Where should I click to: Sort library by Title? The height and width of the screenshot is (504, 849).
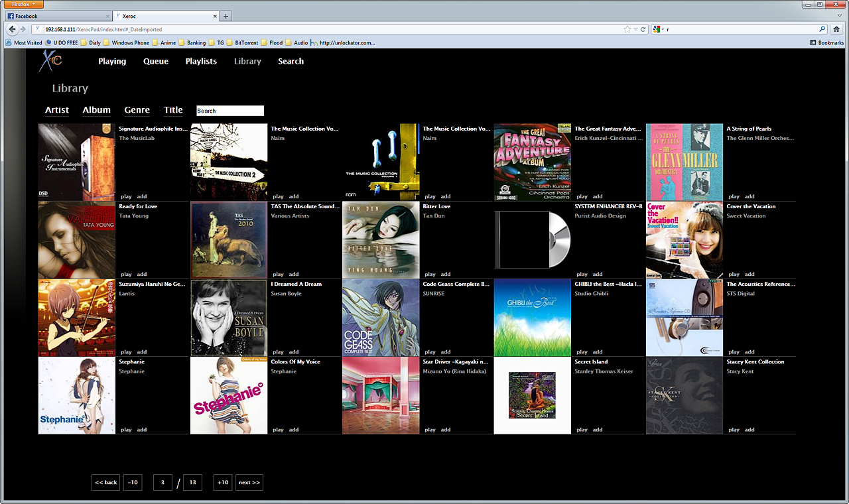click(x=173, y=110)
